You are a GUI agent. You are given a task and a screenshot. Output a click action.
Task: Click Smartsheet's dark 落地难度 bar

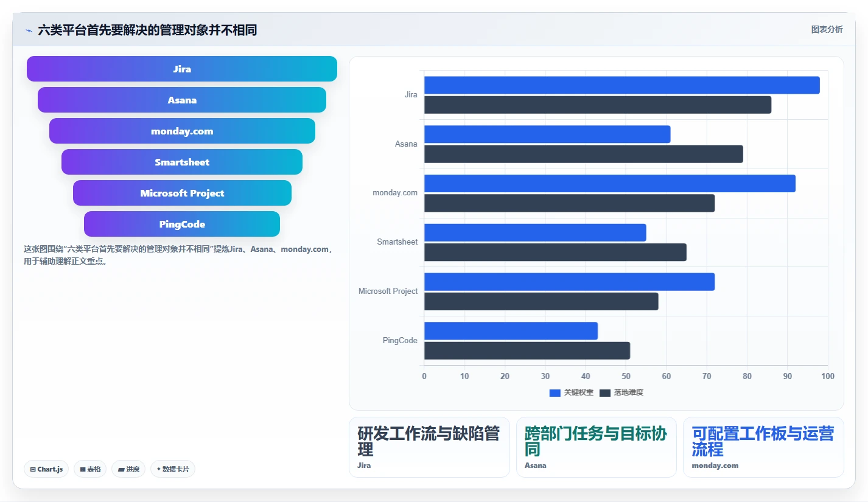point(555,252)
